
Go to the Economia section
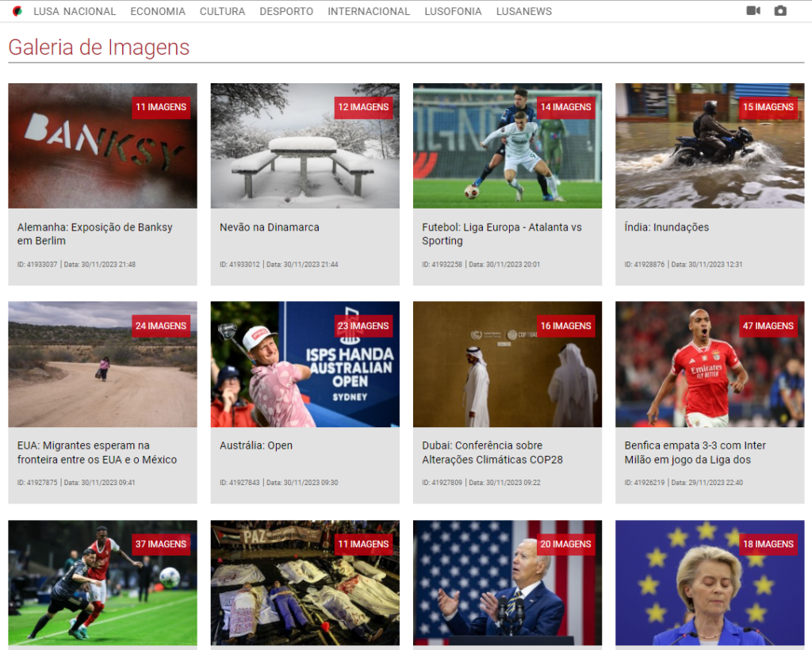(158, 11)
